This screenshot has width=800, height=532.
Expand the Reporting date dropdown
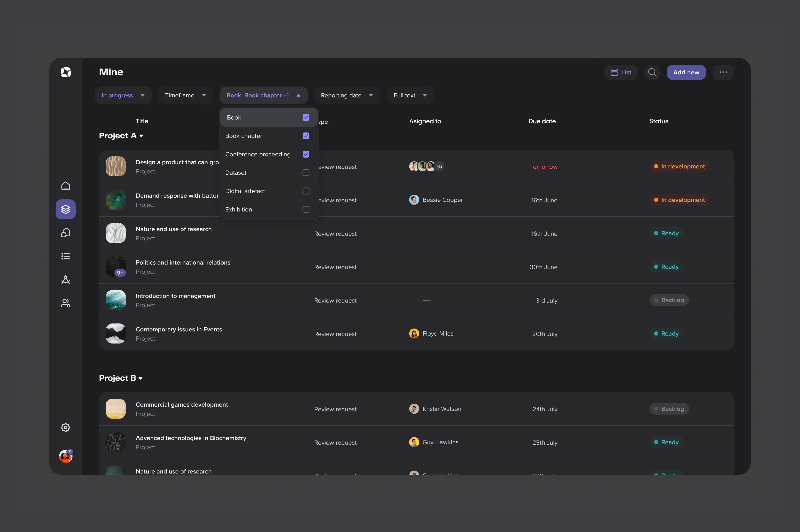tap(347, 95)
